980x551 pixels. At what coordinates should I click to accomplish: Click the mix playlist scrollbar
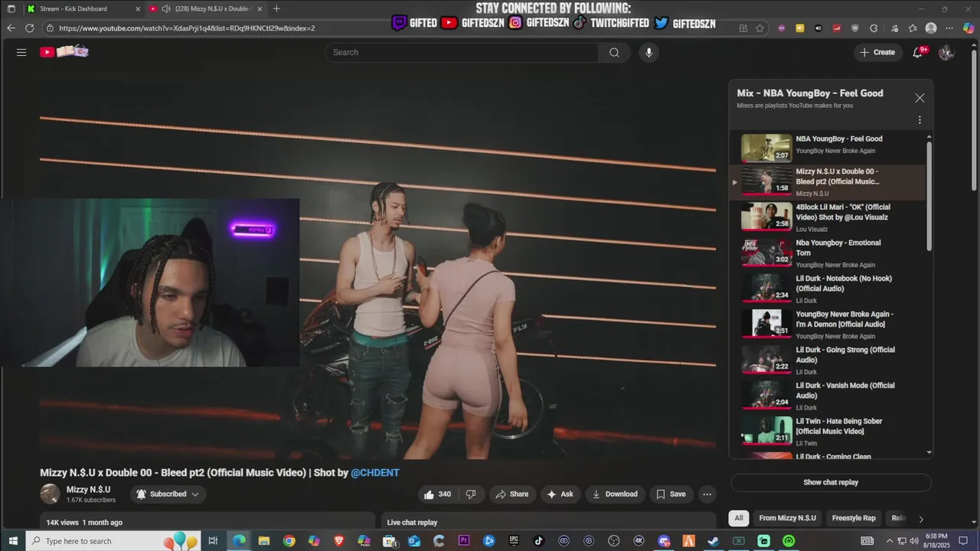click(929, 195)
